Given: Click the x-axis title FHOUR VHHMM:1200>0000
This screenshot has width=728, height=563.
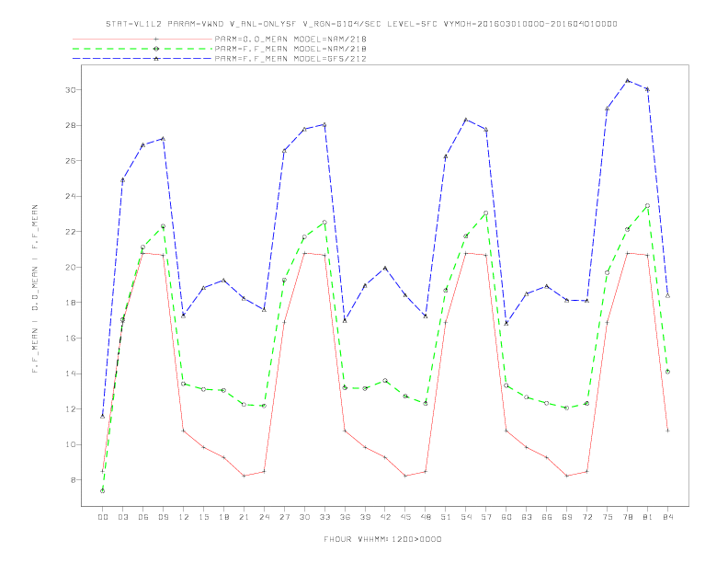Looking at the screenshot, I should [x=382, y=539].
